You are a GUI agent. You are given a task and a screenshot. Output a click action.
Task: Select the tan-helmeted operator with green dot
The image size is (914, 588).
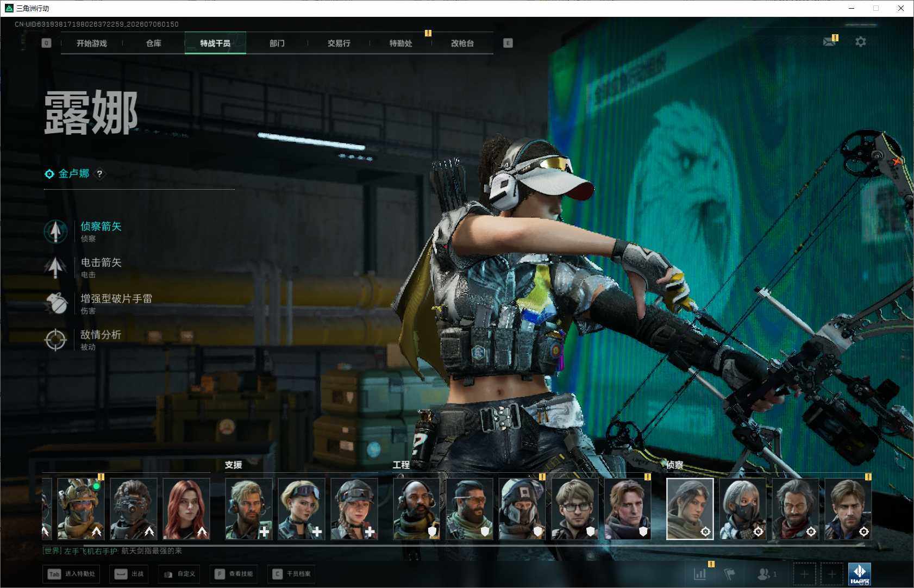pos(81,509)
